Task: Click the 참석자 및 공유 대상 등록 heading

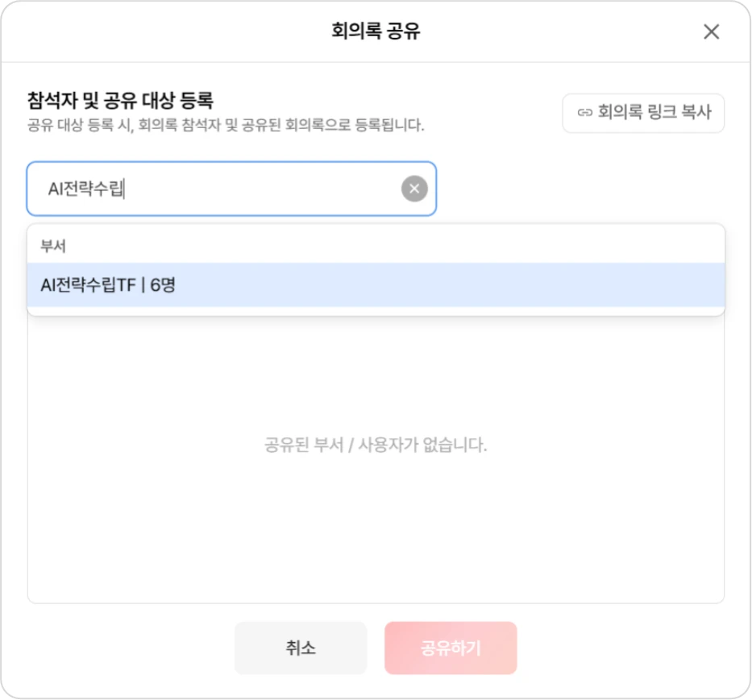Action: [x=120, y=101]
